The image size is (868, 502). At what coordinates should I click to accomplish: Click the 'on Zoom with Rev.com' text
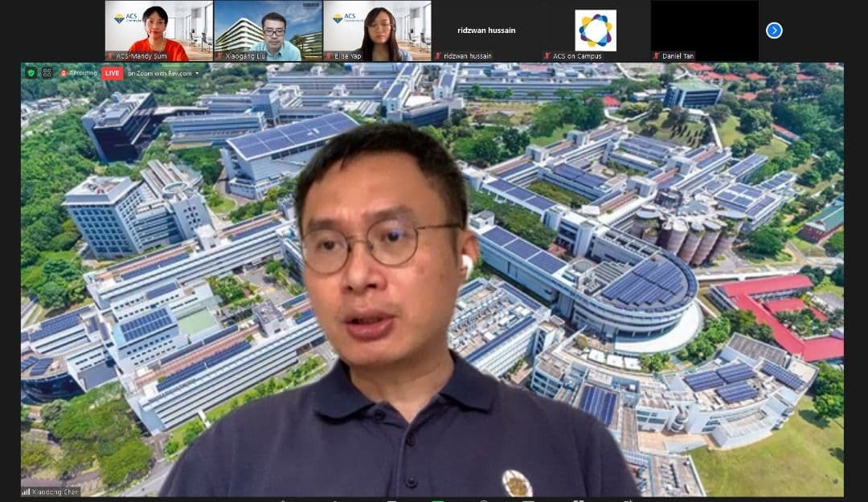(159, 73)
